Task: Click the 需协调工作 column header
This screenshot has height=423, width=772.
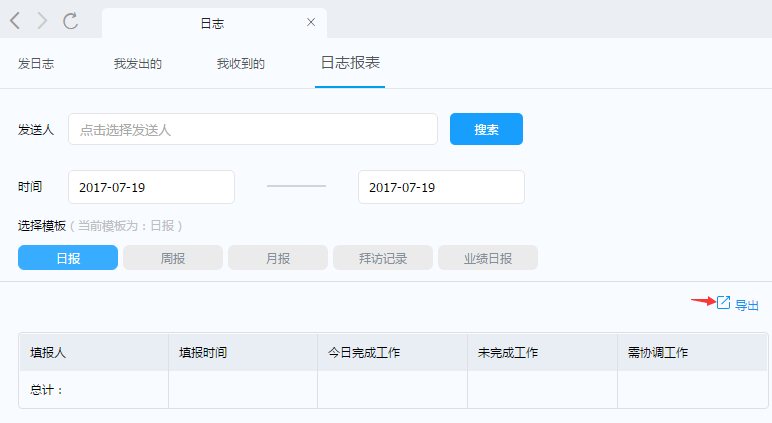Action: [692, 353]
